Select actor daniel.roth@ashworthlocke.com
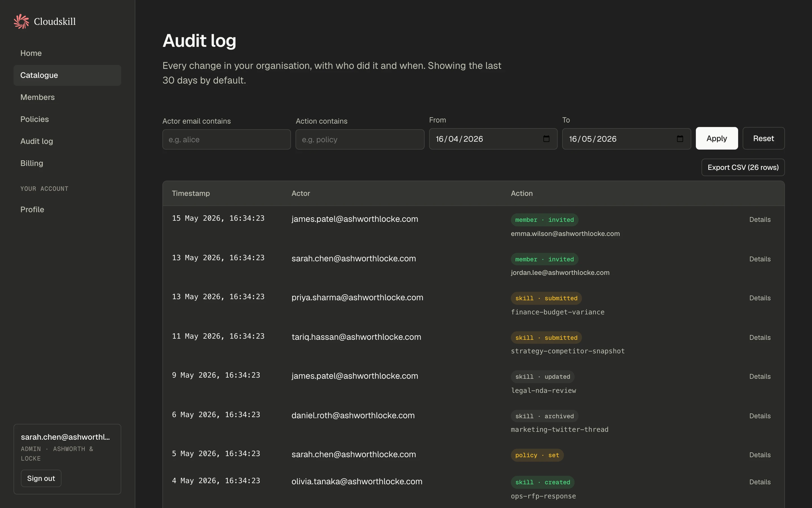812x508 pixels. pos(353,416)
